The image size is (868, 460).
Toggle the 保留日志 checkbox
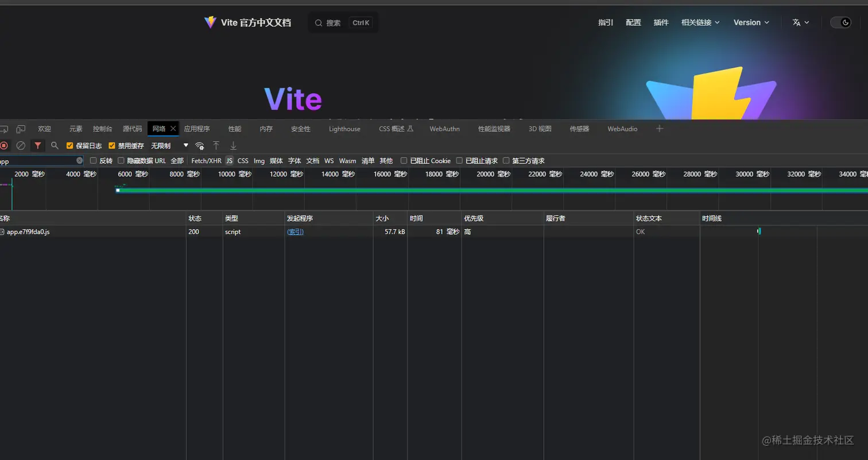69,146
